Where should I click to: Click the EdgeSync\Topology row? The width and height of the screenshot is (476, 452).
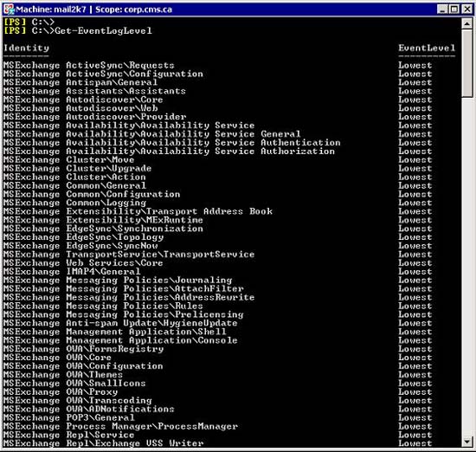[x=217, y=237]
